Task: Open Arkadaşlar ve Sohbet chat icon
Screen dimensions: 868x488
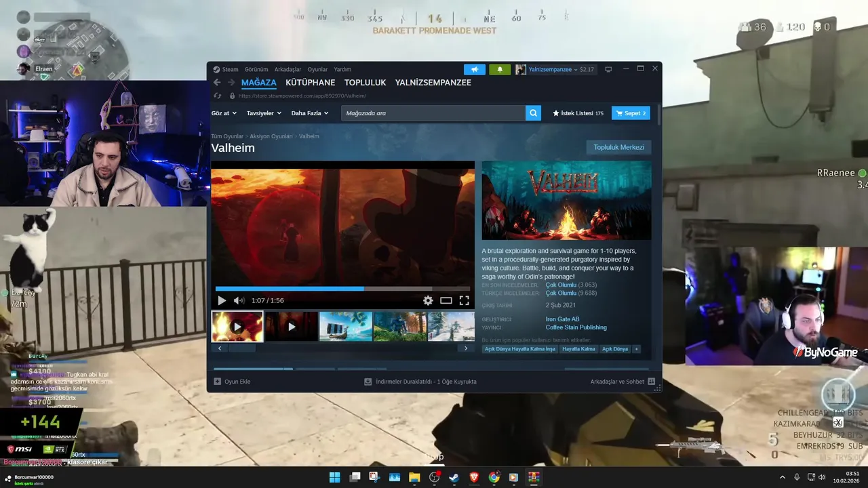Action: coord(651,382)
